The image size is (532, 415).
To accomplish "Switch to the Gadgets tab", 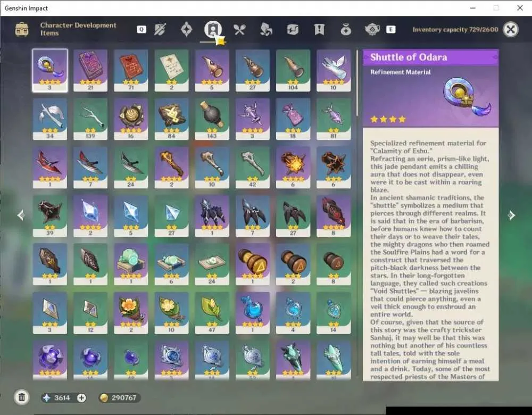I will coord(293,30).
